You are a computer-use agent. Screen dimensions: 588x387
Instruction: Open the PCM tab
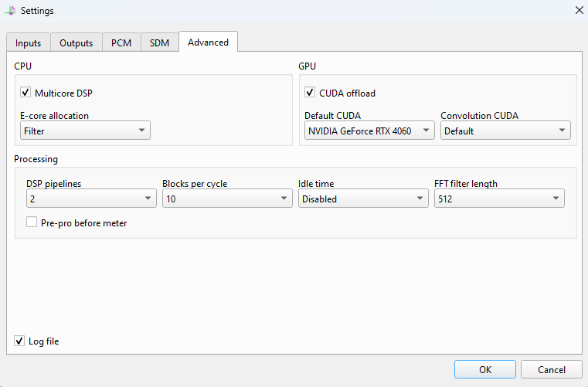pos(121,43)
